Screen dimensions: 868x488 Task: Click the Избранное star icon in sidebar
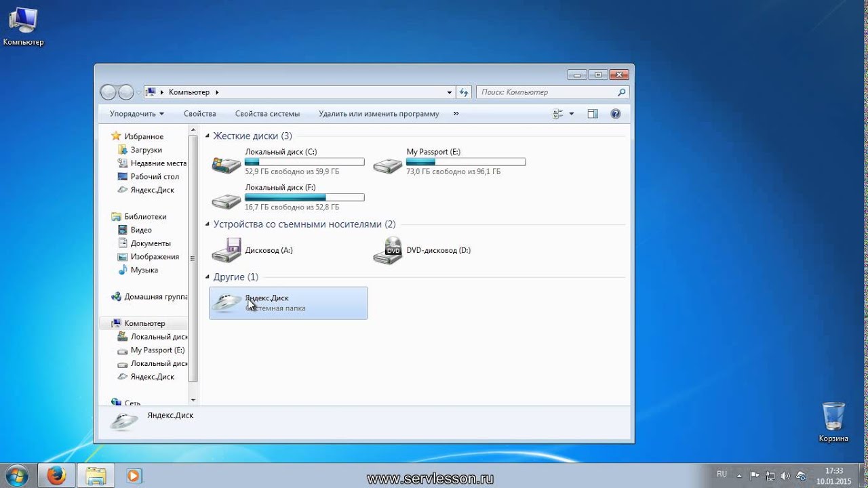click(116, 136)
